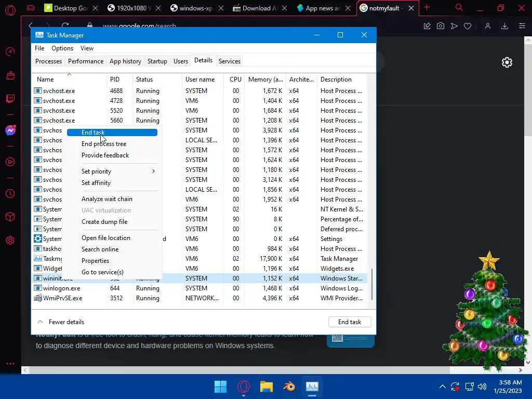The width and height of the screenshot is (532, 399).
Task: Open the Player icon in Opera sidebar
Action: pos(10,162)
